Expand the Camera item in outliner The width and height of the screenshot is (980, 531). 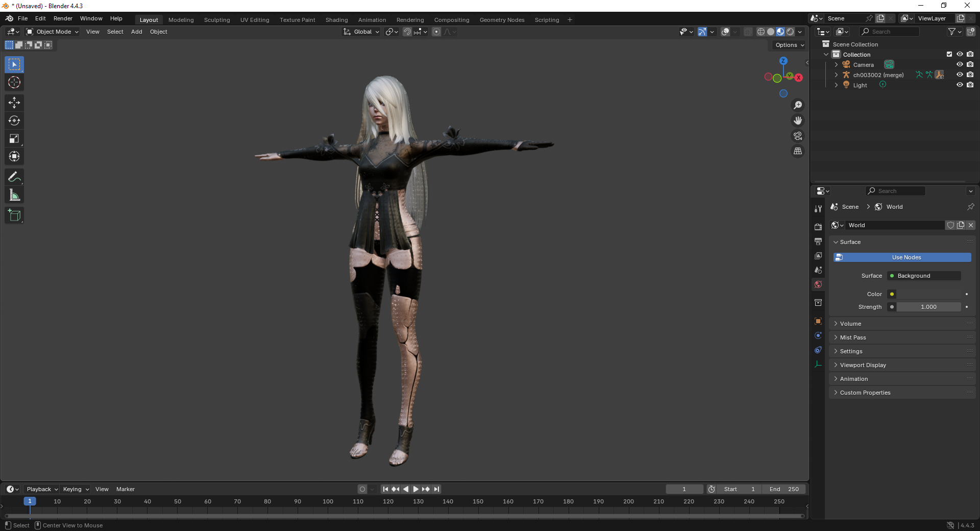(x=836, y=65)
